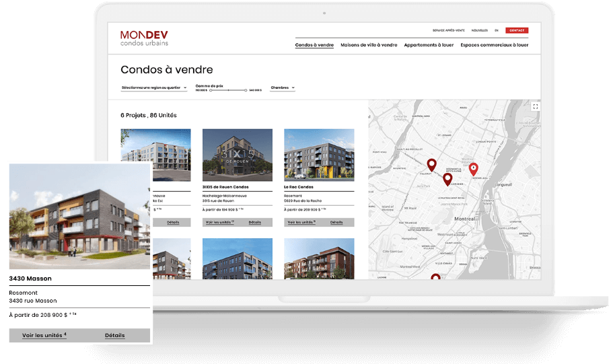Click the partially visible pin at map bottom

tap(435, 277)
